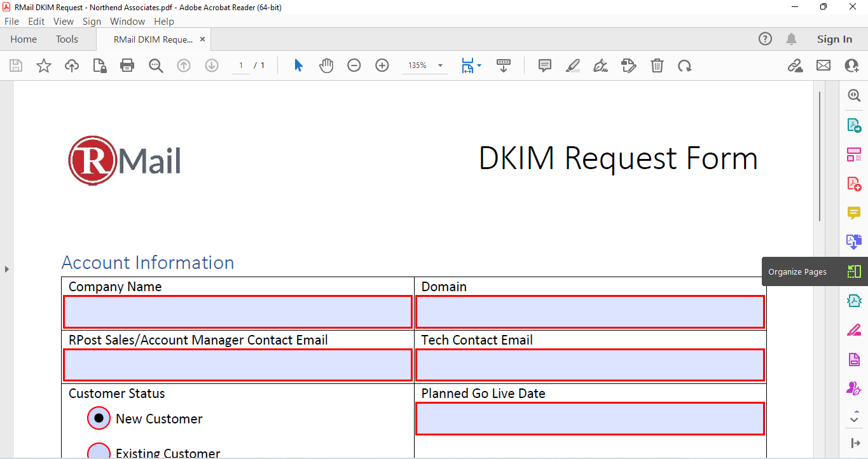Click the Company Name input field
Viewport: 868px width, 459px height.
click(x=237, y=312)
